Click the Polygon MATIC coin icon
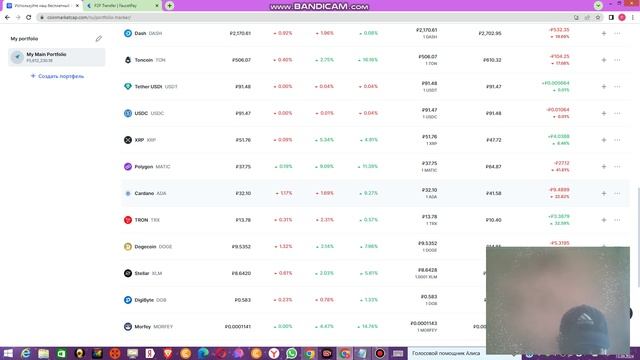The height and width of the screenshot is (360, 640). (x=128, y=167)
